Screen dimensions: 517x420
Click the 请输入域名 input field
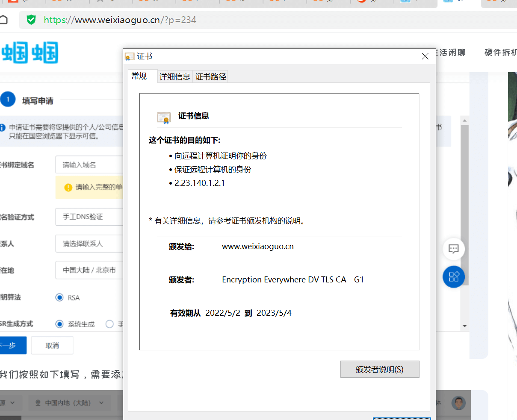point(89,164)
